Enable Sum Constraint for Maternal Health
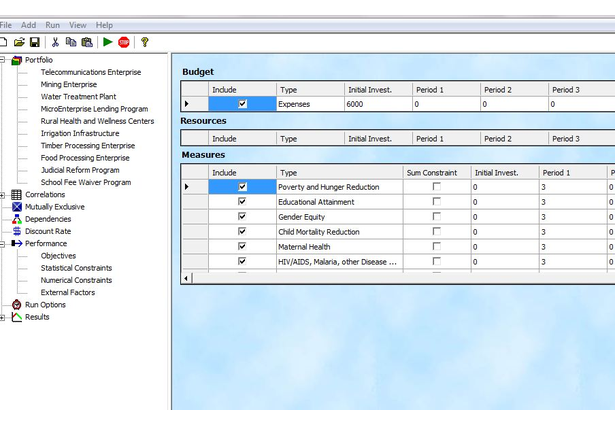This screenshot has height=424, width=615. 437,246
